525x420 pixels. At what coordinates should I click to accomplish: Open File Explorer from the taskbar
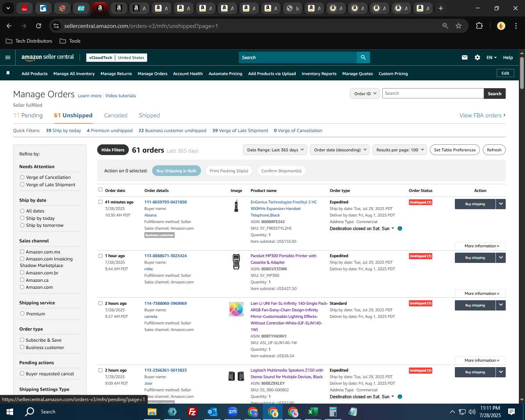click(x=152, y=412)
